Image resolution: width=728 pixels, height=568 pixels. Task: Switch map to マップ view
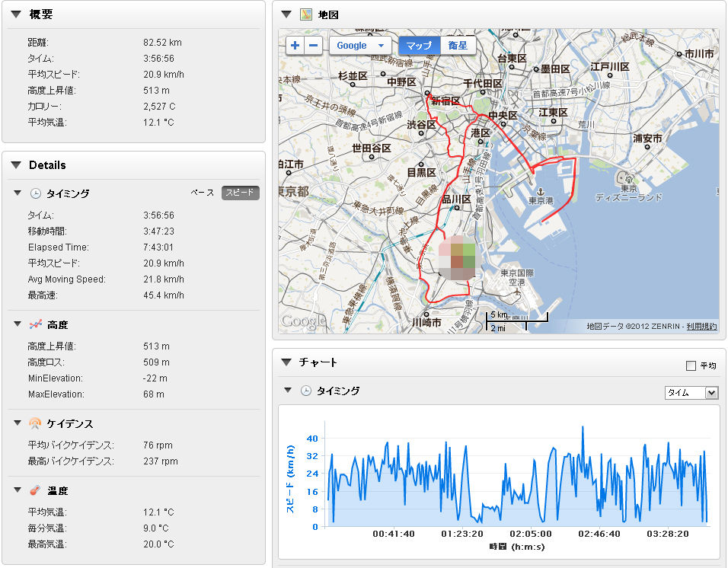(x=420, y=46)
